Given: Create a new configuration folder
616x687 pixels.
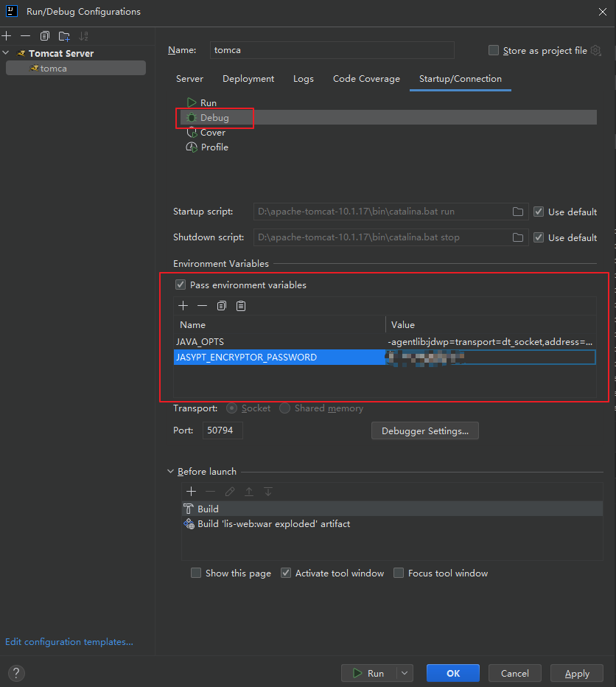Looking at the screenshot, I should click(64, 36).
